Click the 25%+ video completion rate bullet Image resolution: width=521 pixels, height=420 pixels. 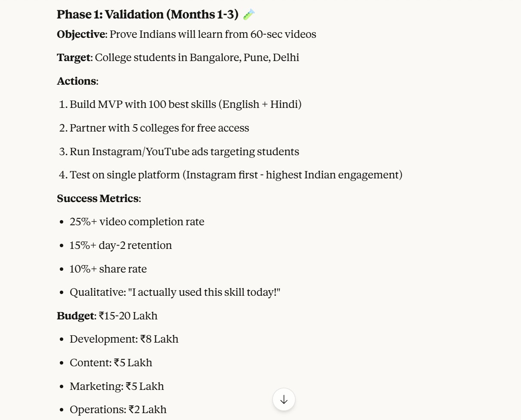[x=137, y=222]
